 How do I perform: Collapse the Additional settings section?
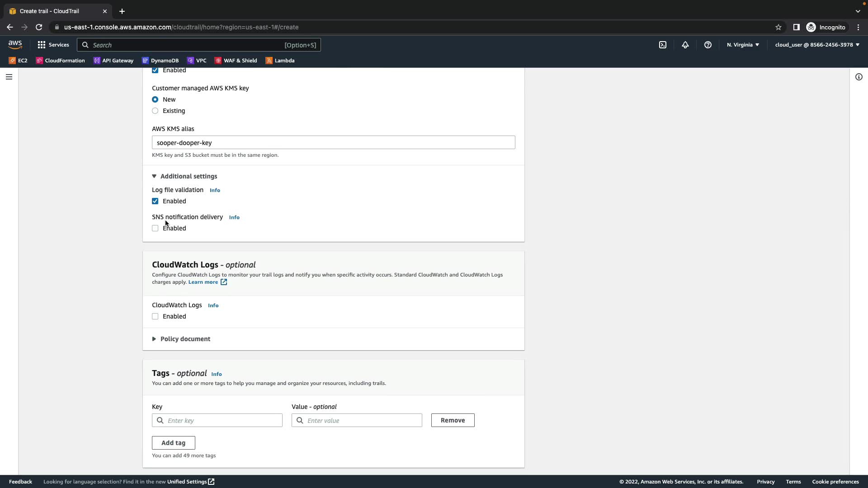pos(184,176)
